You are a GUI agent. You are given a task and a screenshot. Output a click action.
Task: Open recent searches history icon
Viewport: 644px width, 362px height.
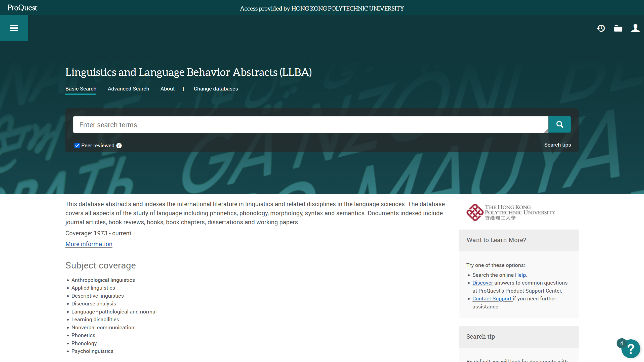601,28
